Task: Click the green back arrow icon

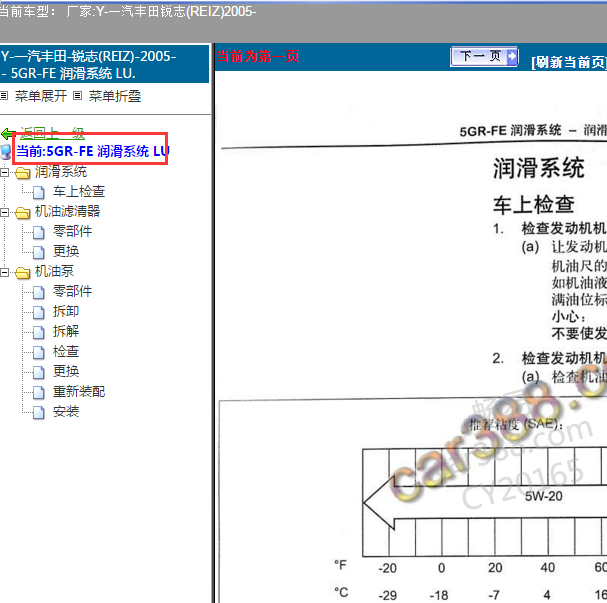Action: [8, 134]
